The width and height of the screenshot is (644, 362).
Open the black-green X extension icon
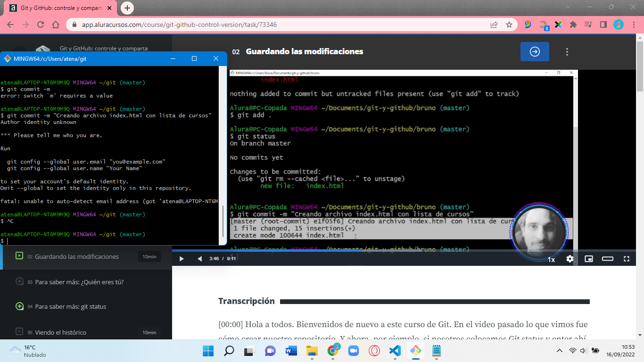click(x=558, y=25)
